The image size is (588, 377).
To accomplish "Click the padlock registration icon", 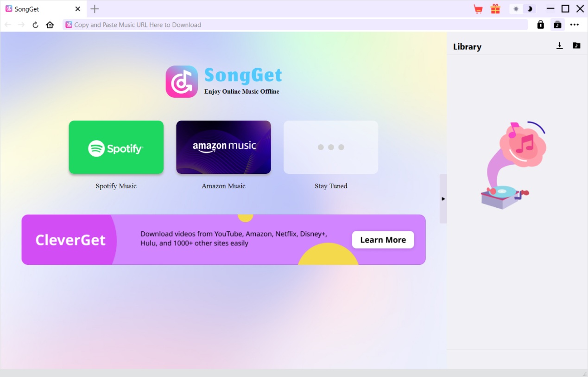I will 540,25.
